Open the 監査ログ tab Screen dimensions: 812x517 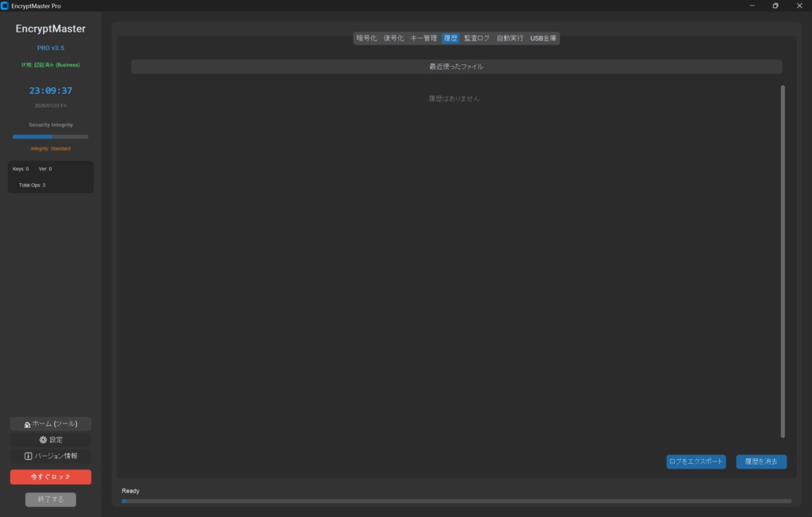tap(478, 37)
